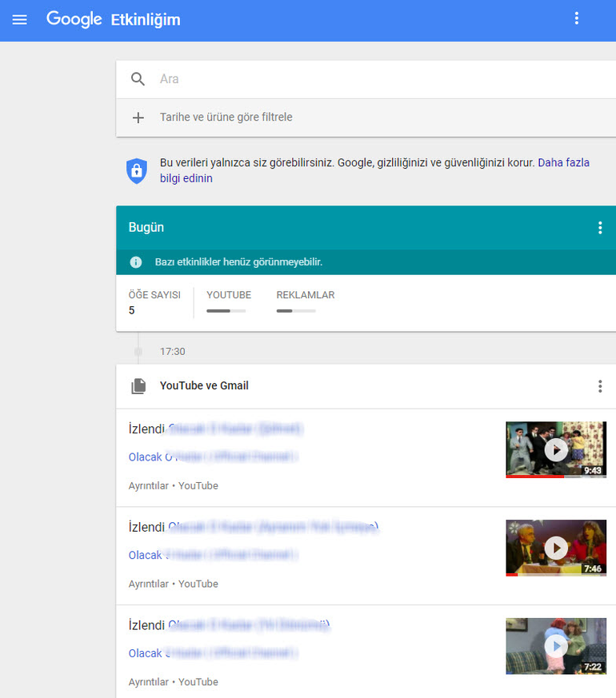Open the hamburger navigation menu
The height and width of the screenshot is (698, 616).
(x=19, y=20)
